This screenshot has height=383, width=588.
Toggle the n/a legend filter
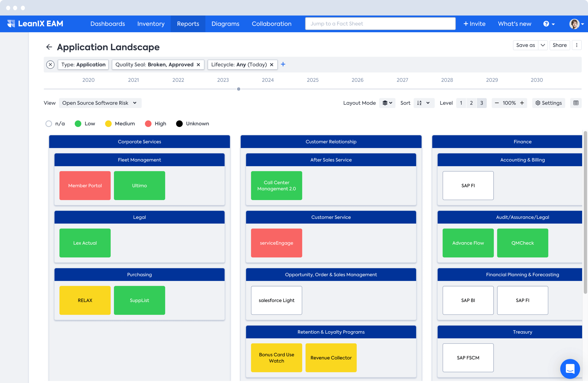coord(55,124)
